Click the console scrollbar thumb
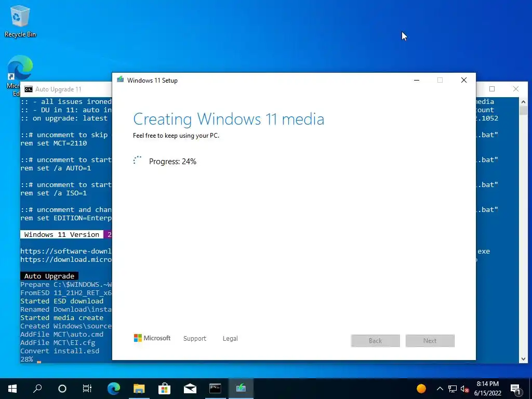Image resolution: width=532 pixels, height=399 pixels. click(523, 110)
